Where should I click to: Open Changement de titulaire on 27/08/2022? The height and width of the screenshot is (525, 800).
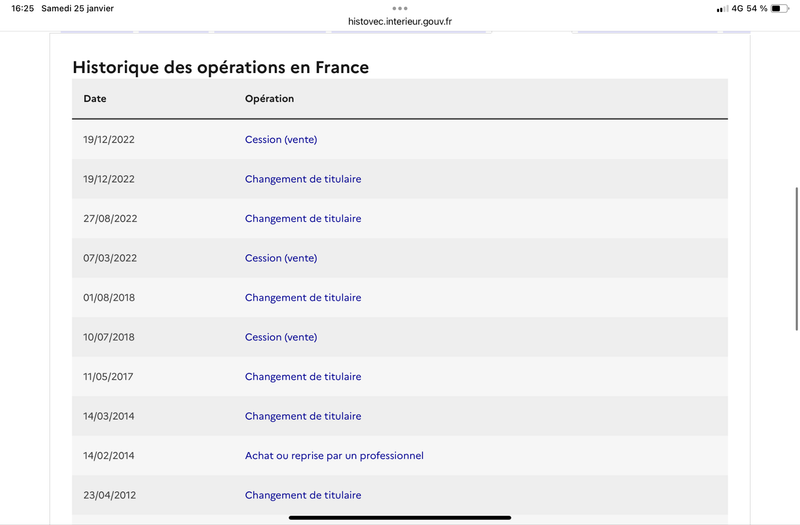(x=303, y=218)
